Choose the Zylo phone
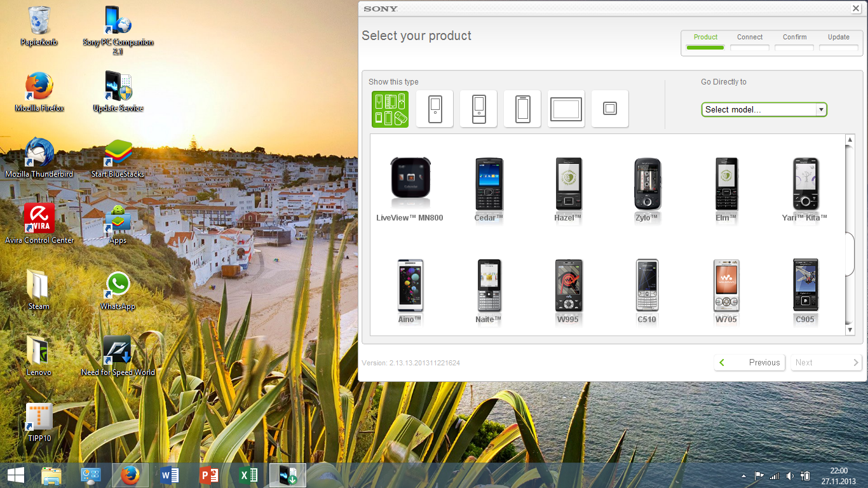Viewport: 868px width, 488px height. (x=647, y=190)
